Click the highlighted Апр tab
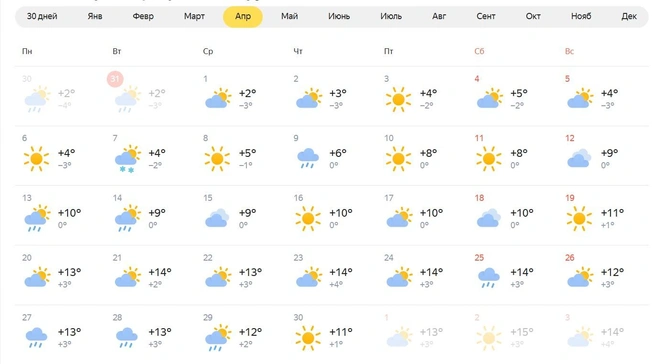The image size is (656, 364). point(243,17)
